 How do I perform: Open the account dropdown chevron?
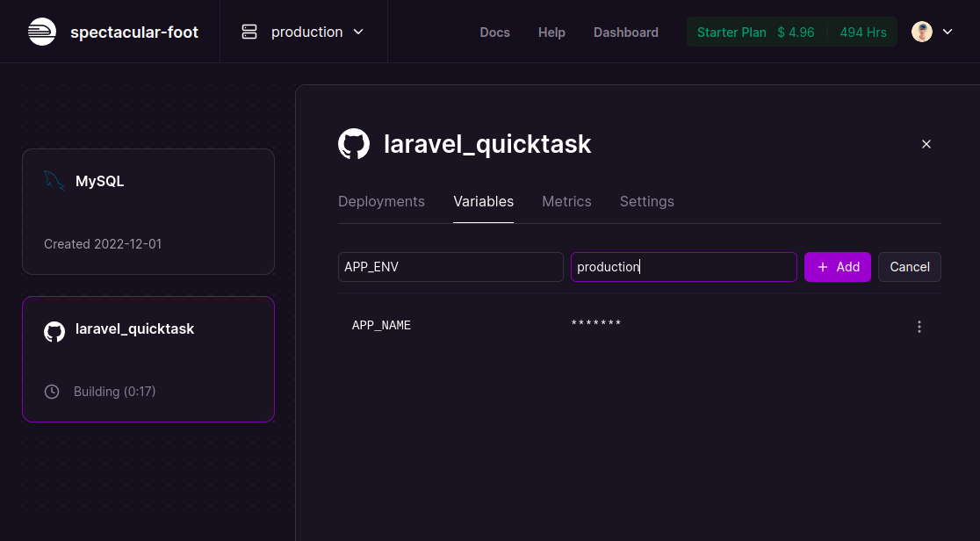(946, 31)
